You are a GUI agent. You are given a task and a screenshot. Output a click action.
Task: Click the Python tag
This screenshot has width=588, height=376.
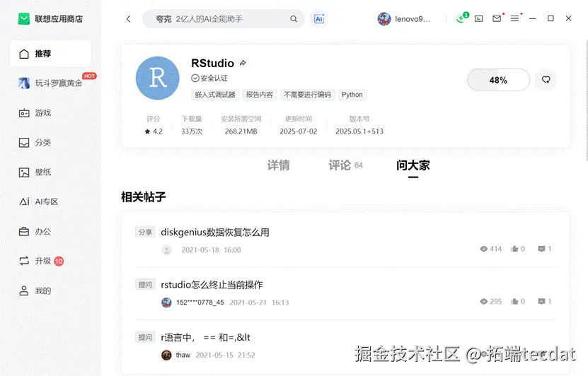[x=352, y=95]
